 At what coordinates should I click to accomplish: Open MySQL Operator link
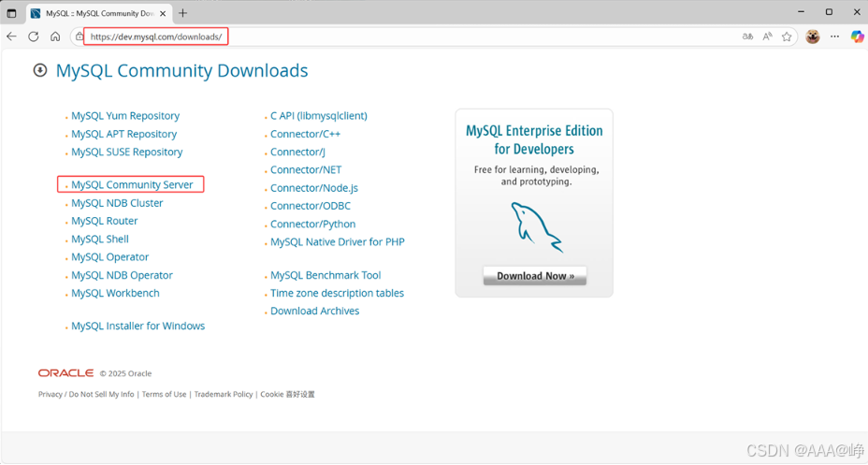109,257
